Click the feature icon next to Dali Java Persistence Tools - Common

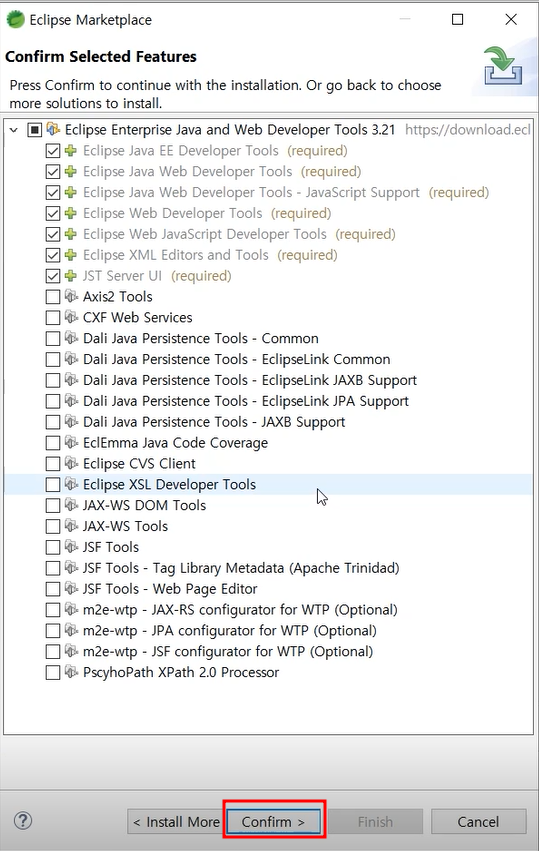71,338
